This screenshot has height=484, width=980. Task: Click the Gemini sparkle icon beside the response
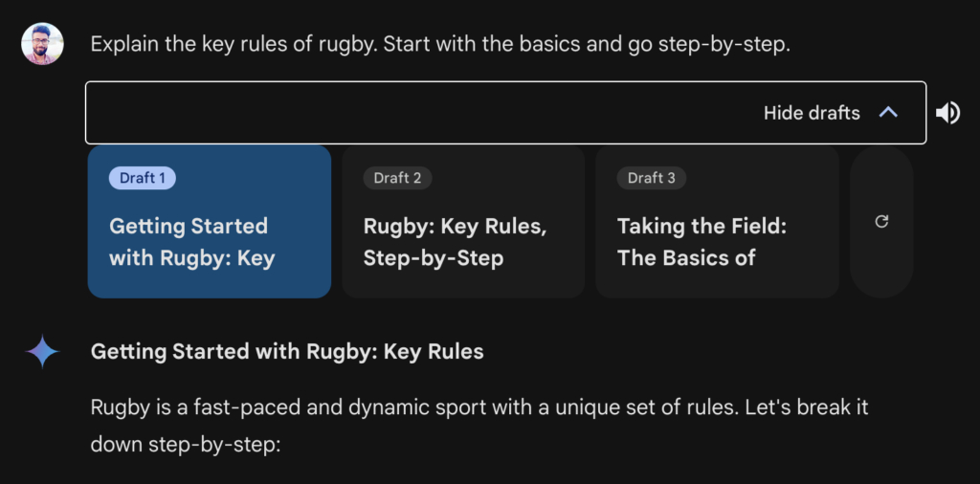42,352
